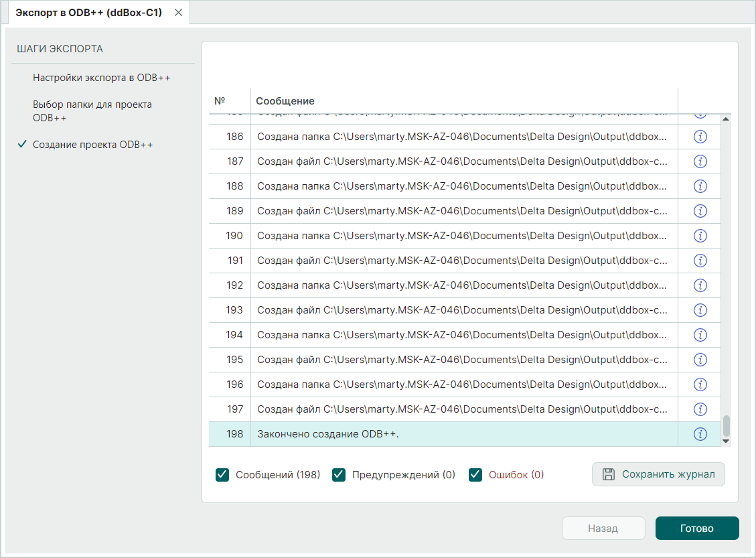Go to step Создание проекта ODB++
756x558 pixels.
pyautogui.click(x=92, y=145)
